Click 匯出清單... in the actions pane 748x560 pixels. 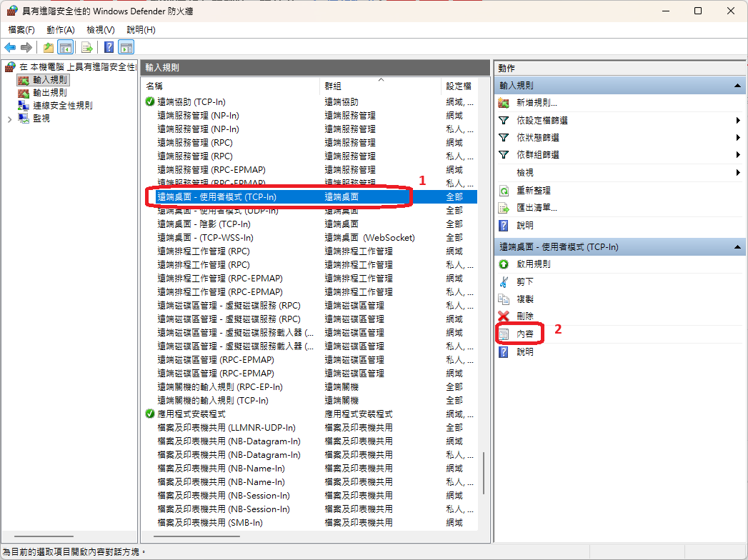[537, 208]
